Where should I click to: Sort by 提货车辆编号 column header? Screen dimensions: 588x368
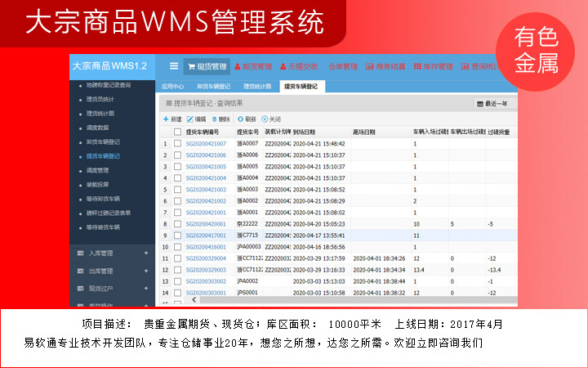tap(203, 132)
